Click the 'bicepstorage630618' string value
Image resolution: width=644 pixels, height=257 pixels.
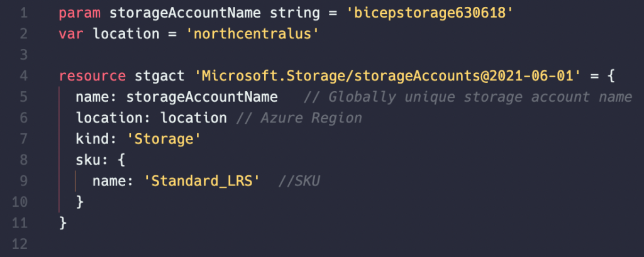[425, 13]
